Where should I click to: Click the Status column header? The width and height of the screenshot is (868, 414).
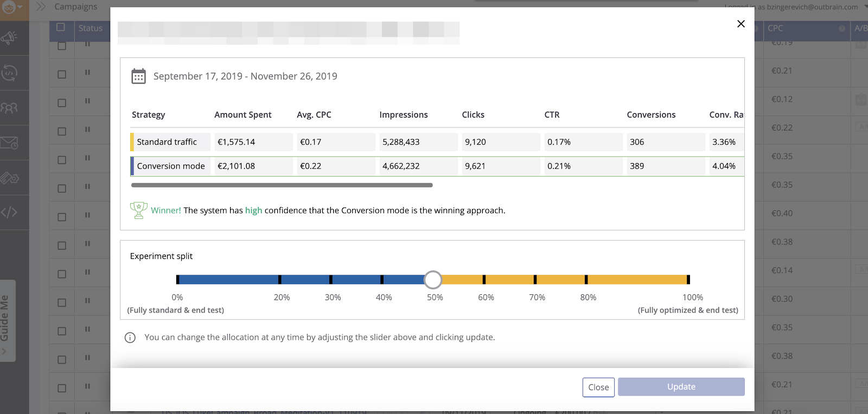90,28
